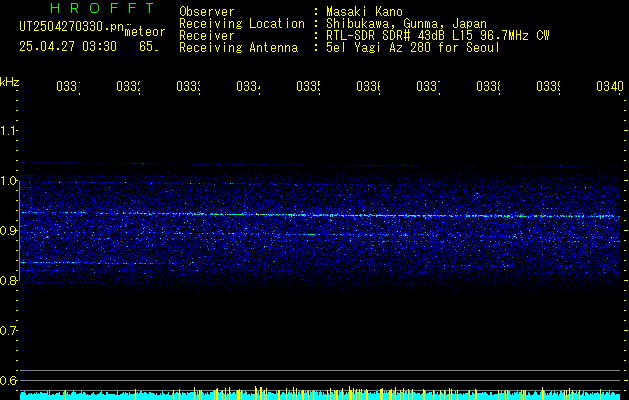Click the date stamp 25.04.27 03:30
Viewport: 629px width, 400px height.
click(68, 47)
